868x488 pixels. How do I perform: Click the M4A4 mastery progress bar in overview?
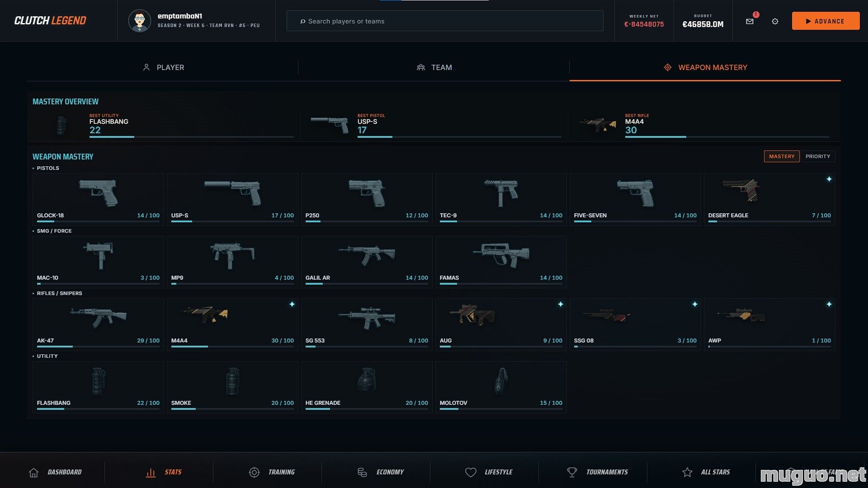tap(727, 136)
